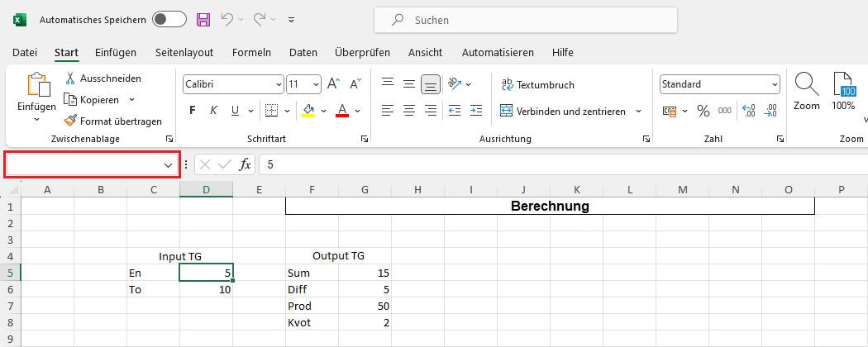Toggle bold F formatting

pyautogui.click(x=193, y=111)
